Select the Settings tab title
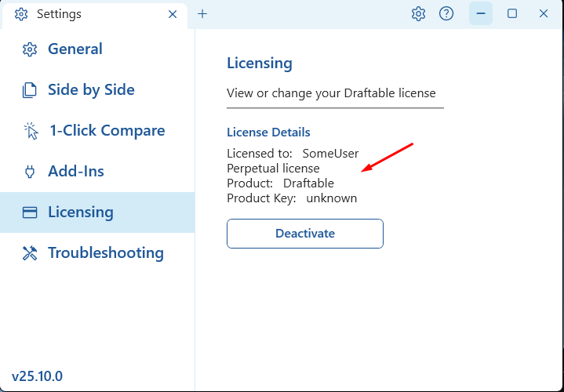This screenshot has height=392, width=564. (x=59, y=14)
